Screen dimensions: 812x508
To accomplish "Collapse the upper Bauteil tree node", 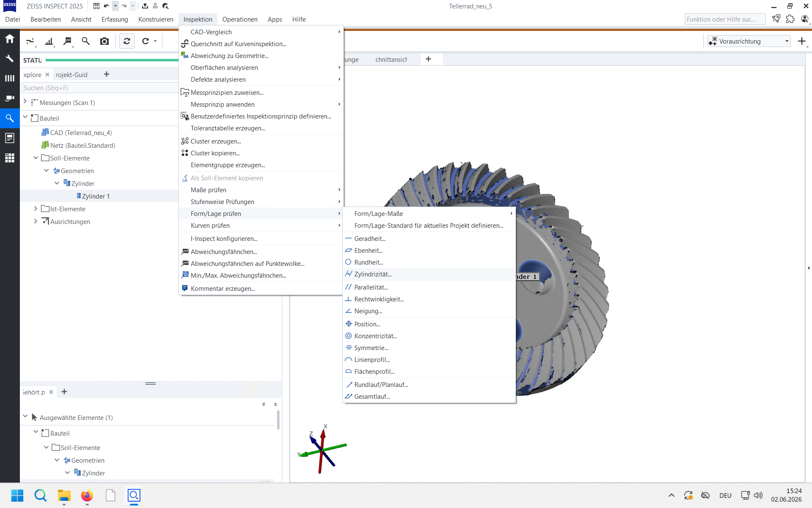I will [25, 117].
